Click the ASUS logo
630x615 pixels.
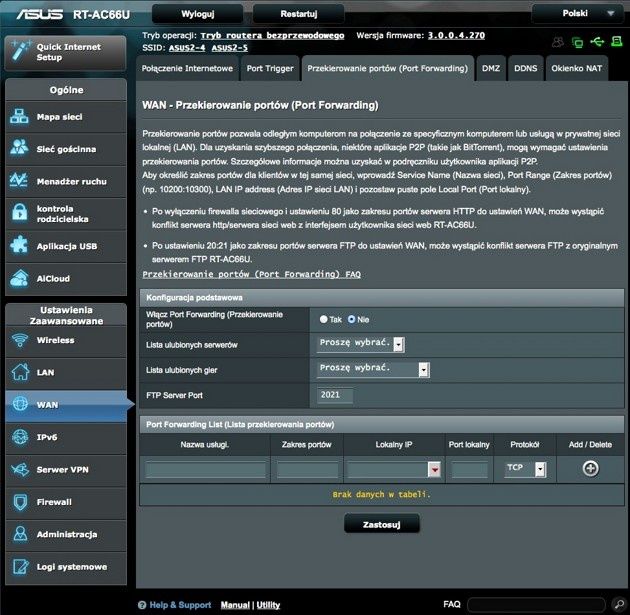click(x=39, y=14)
